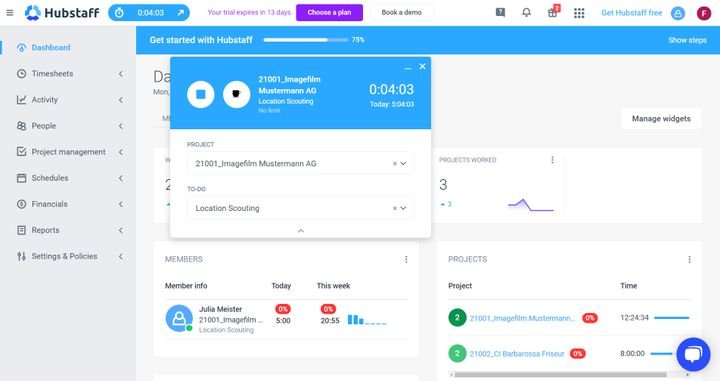Open the hamburger menu icon
This screenshot has width=720, height=381.
10,13
